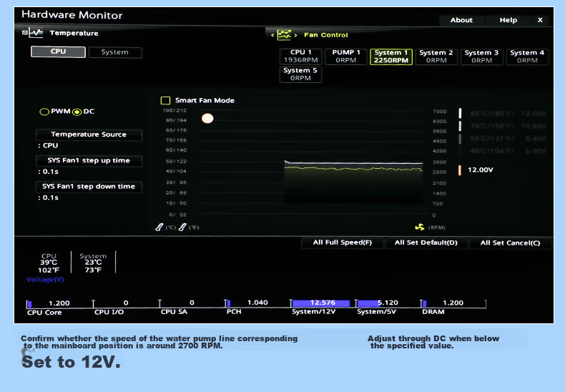Switch to the System temperature tab
Screen dimensions: 565x392
(115, 52)
